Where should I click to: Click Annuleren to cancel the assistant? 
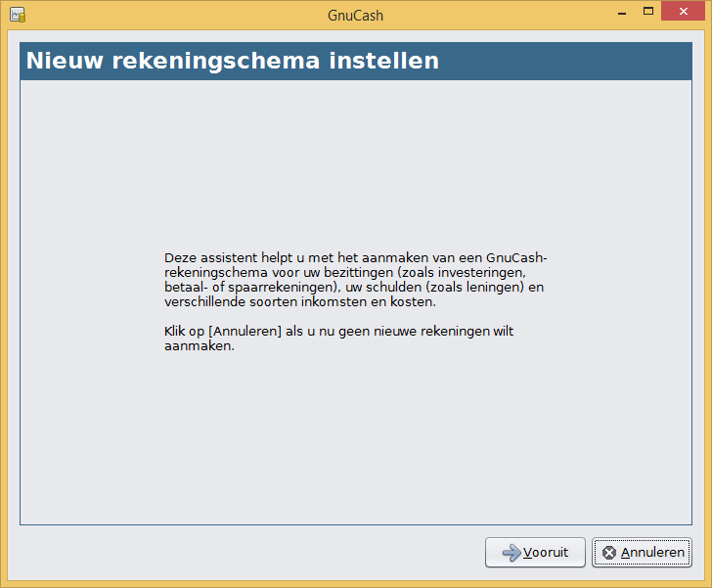click(642, 552)
